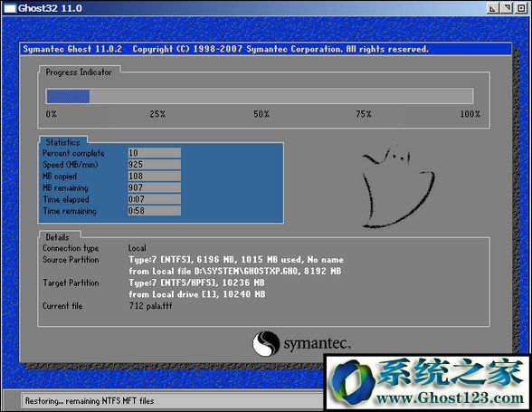
Task: Minimize the Ghost32 11.0 window
Action: [492, 8]
